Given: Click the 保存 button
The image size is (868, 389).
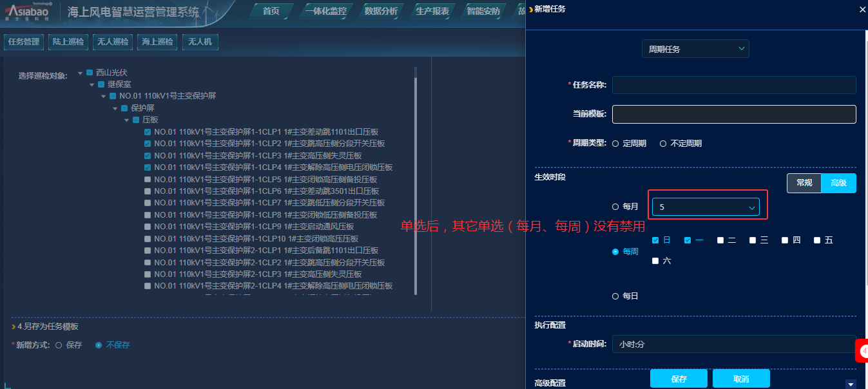Looking at the screenshot, I should pos(679,379).
